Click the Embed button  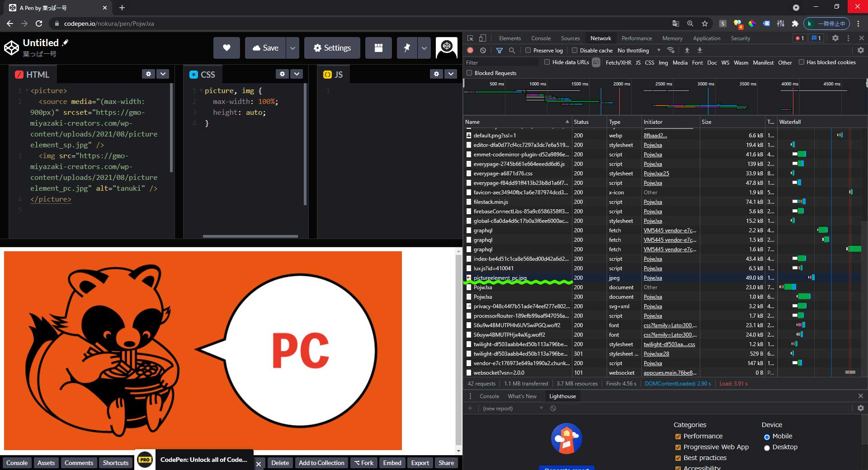click(392, 463)
